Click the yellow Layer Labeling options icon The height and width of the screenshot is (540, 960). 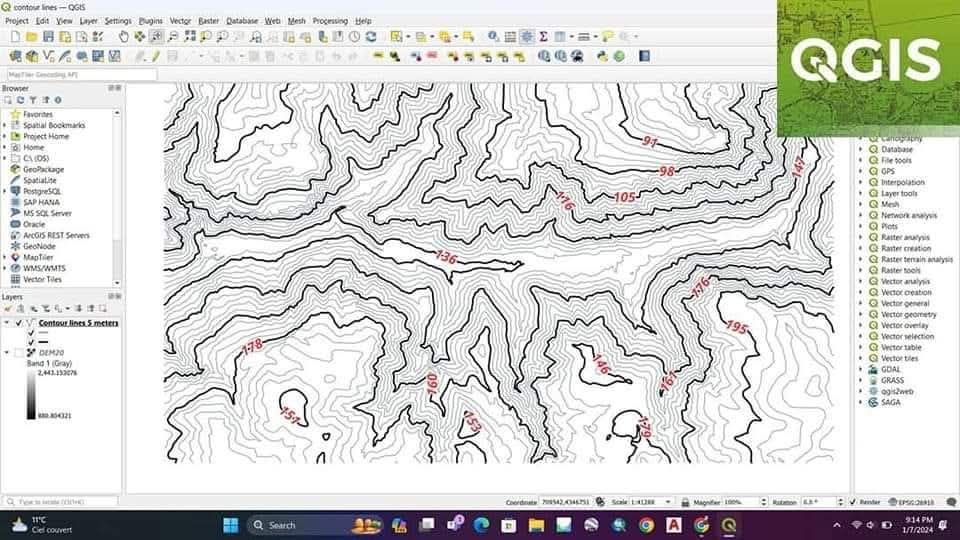378,56
